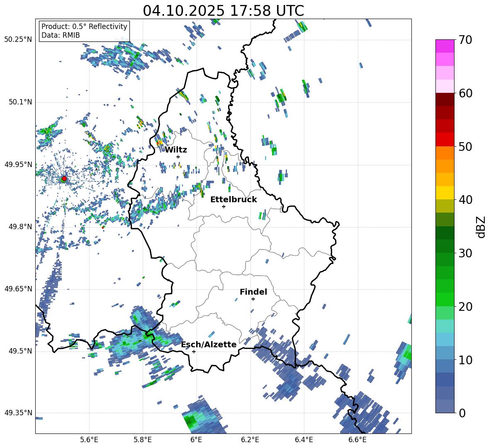Click the 6.4°E longitude label

(x=304, y=440)
